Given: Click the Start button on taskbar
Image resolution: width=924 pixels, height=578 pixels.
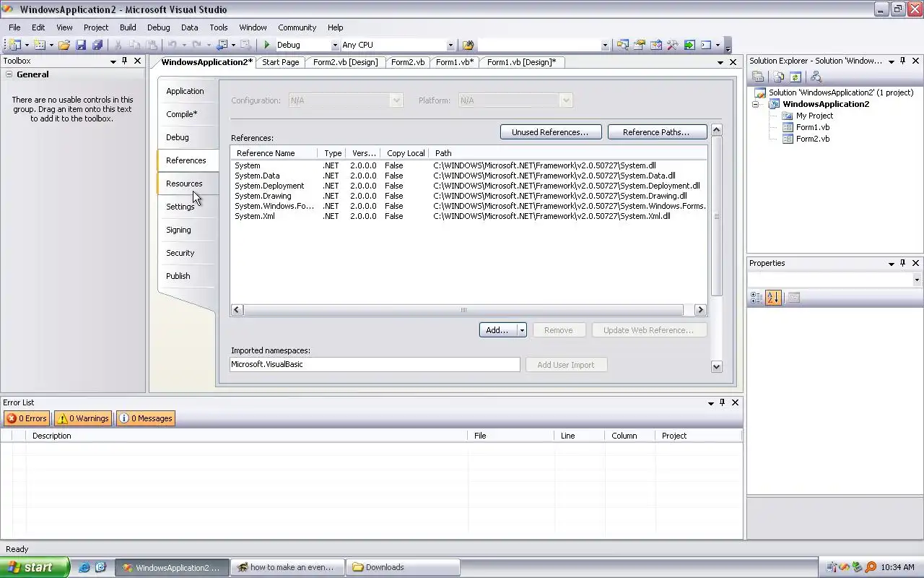Looking at the screenshot, I should pyautogui.click(x=35, y=567).
